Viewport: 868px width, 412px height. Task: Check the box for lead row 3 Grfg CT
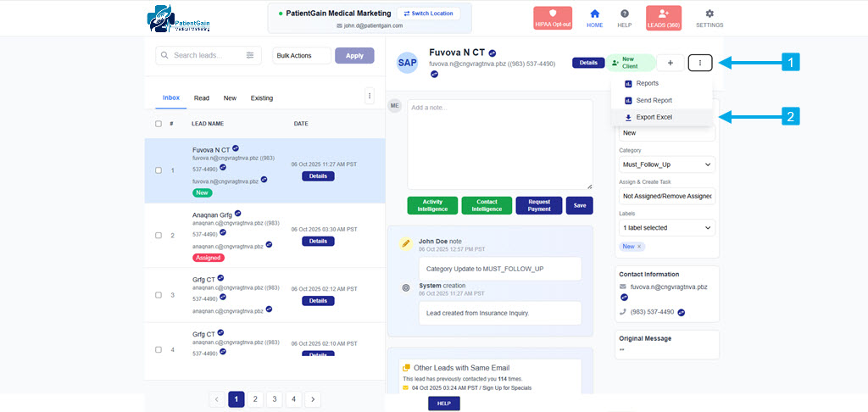159,295
